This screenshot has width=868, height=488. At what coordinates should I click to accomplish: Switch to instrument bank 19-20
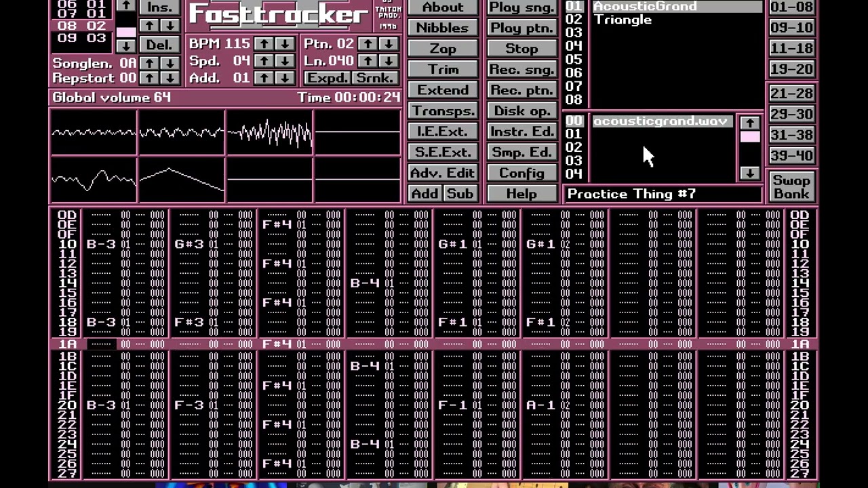pos(791,69)
